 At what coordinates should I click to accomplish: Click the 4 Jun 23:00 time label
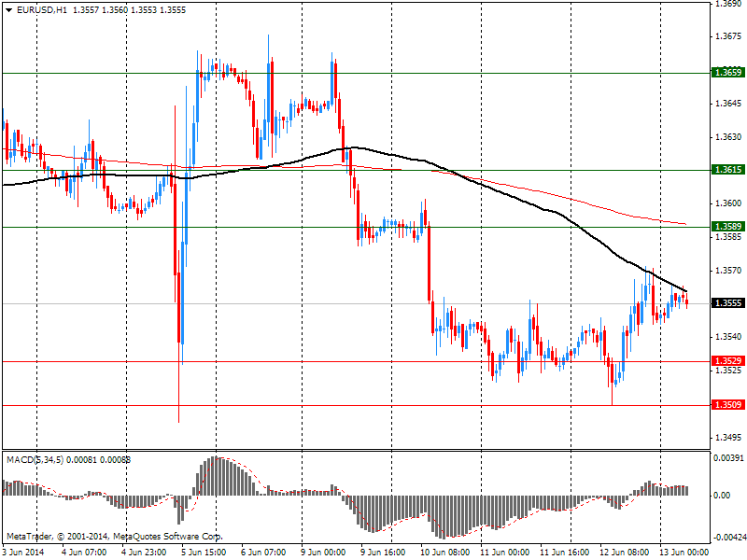click(144, 552)
